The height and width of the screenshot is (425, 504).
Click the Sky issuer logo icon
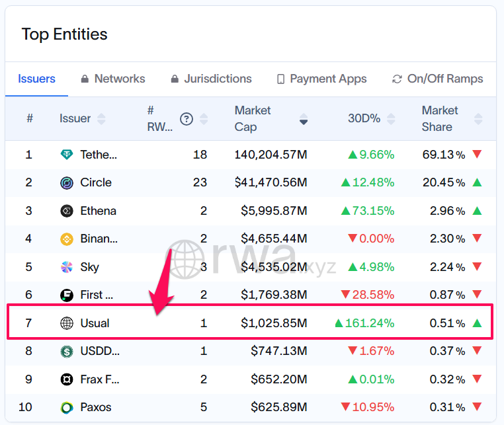[67, 267]
